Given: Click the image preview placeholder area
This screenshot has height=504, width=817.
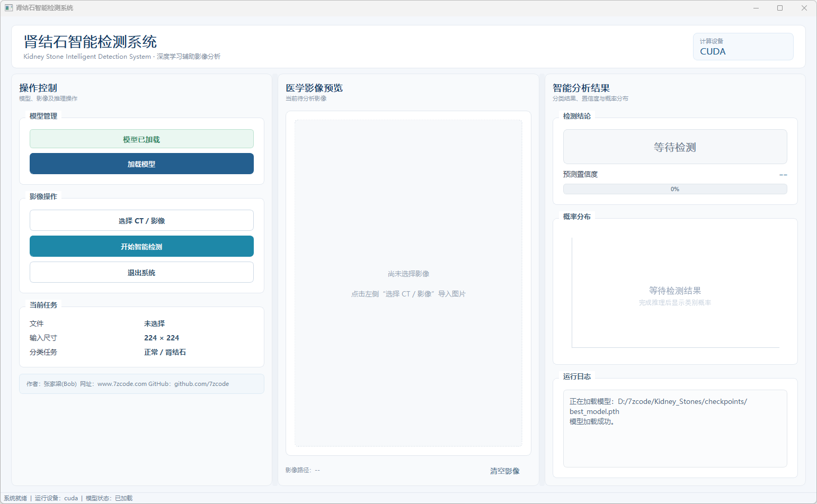Looking at the screenshot, I should tap(408, 283).
